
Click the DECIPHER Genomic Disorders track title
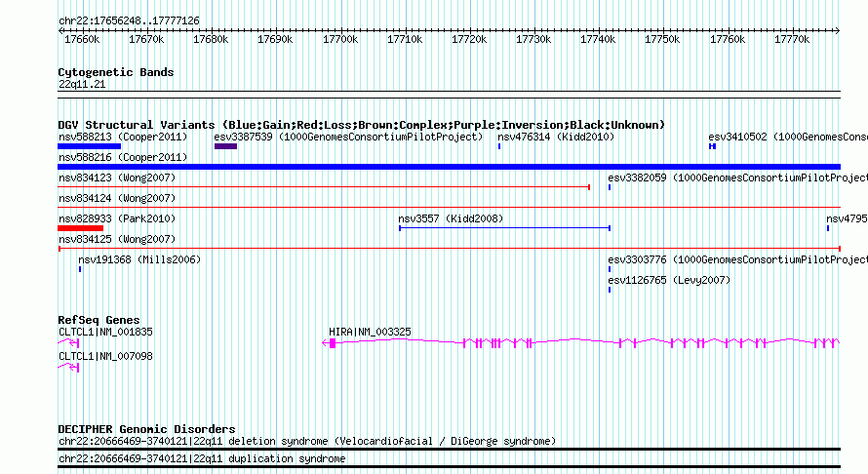[x=146, y=429]
